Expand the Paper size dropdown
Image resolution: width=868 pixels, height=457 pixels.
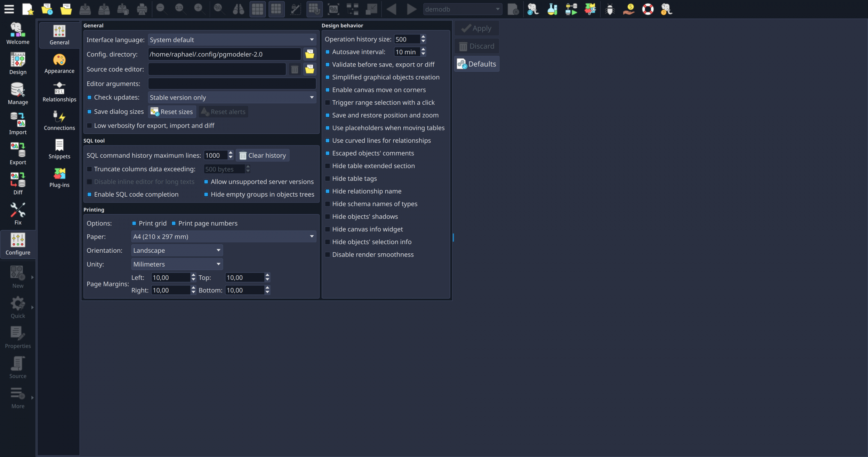point(223,237)
